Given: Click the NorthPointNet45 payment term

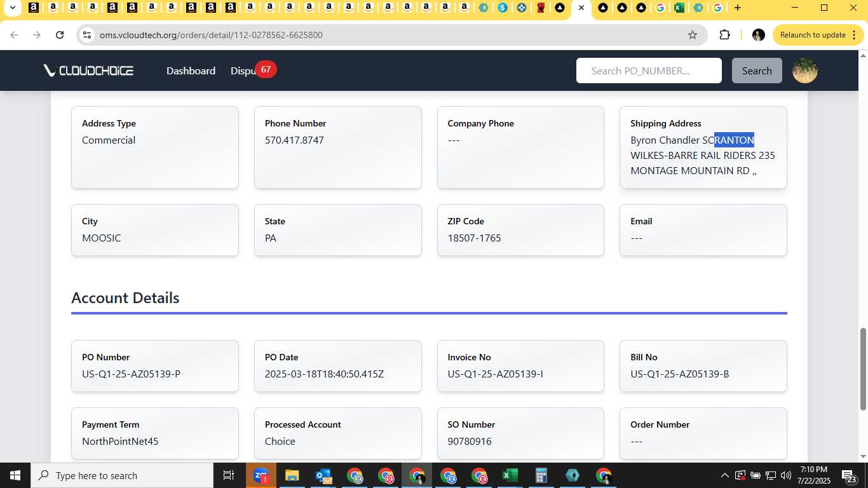Looking at the screenshot, I should [x=120, y=441].
